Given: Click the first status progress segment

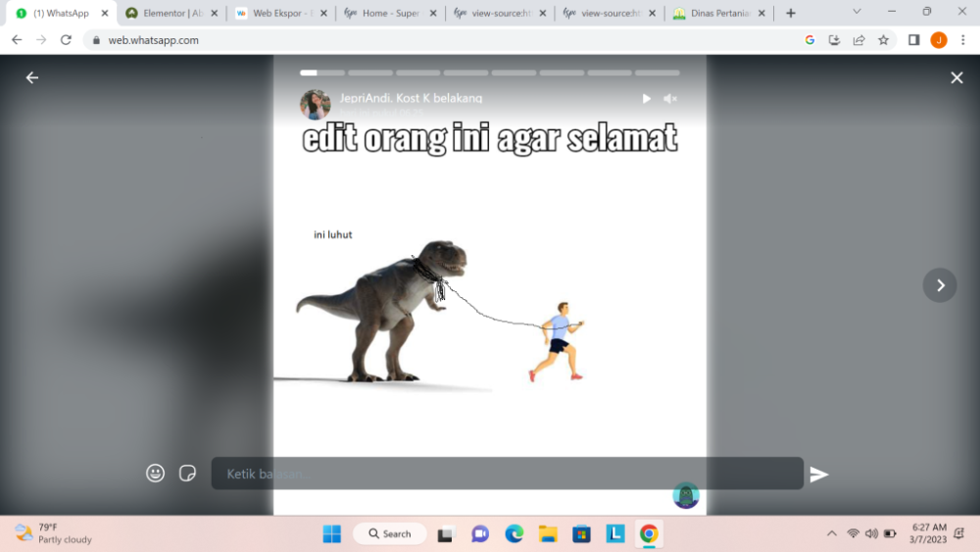Looking at the screenshot, I should 321,73.
